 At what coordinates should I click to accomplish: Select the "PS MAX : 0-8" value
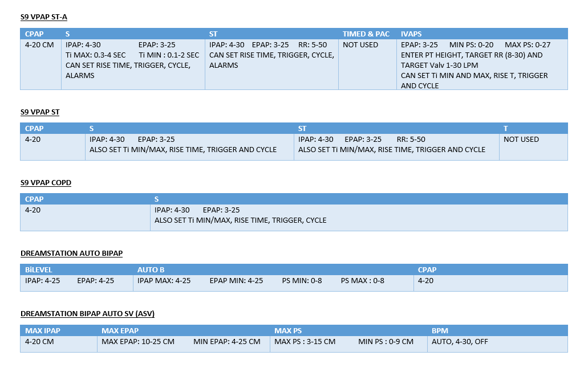[x=363, y=281]
